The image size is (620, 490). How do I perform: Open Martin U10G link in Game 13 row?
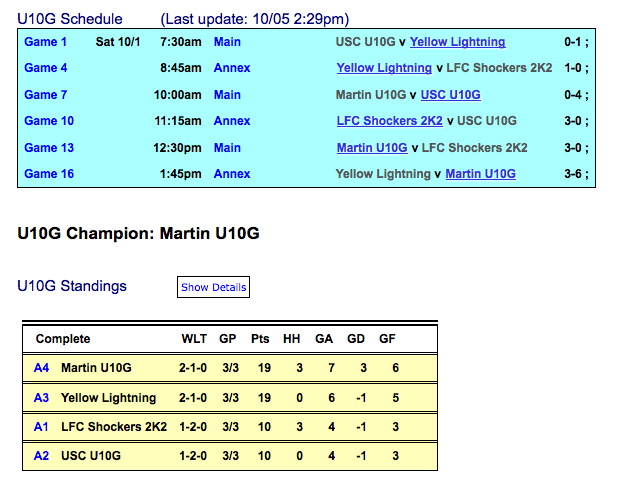(372, 148)
